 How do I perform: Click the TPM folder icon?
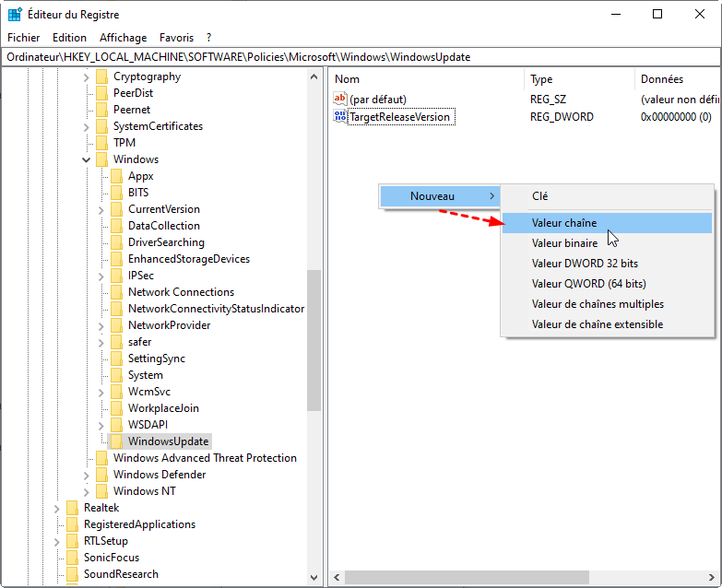(x=101, y=143)
